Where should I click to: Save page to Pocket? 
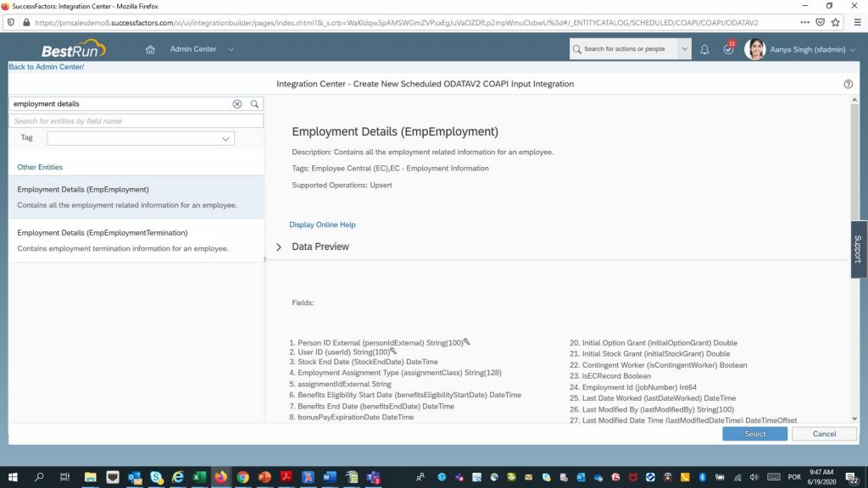tap(821, 23)
